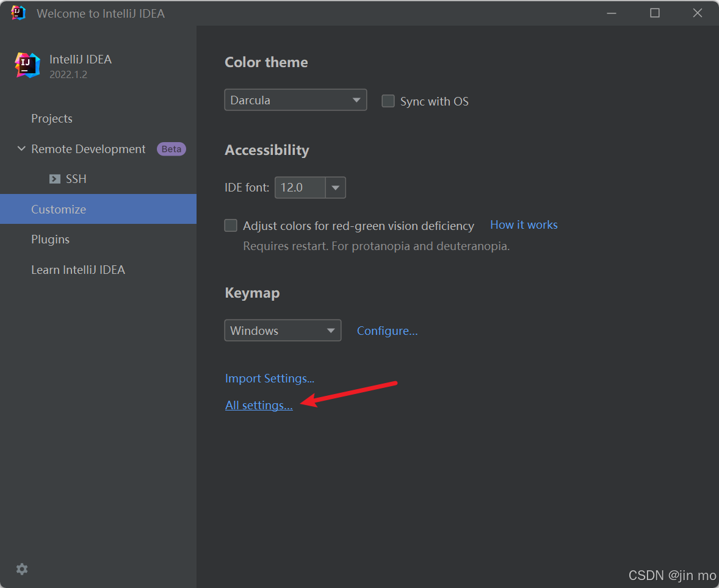Open the All settings... link

point(259,405)
